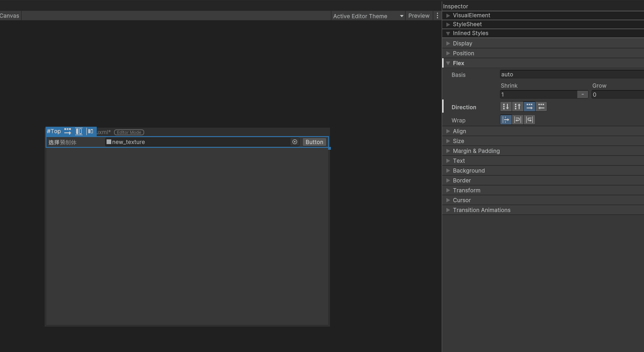The height and width of the screenshot is (352, 644).
Task: Select the column flex direction icon
Action: click(506, 107)
